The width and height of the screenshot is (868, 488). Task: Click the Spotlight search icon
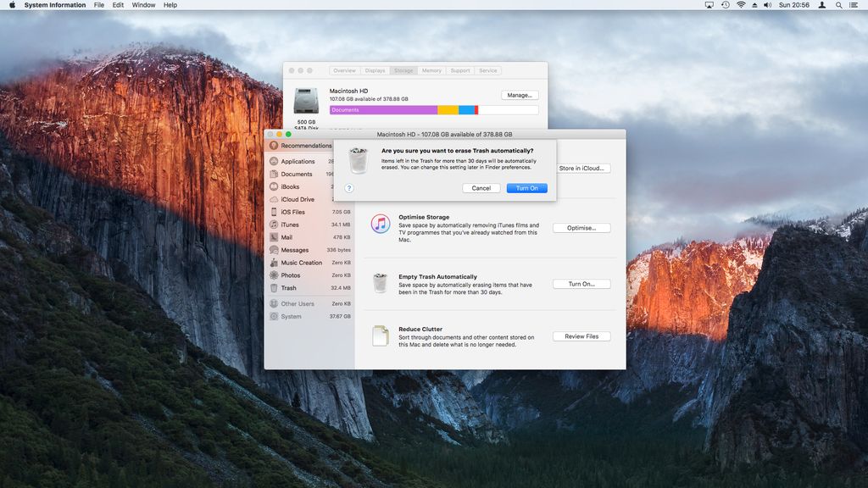838,5
